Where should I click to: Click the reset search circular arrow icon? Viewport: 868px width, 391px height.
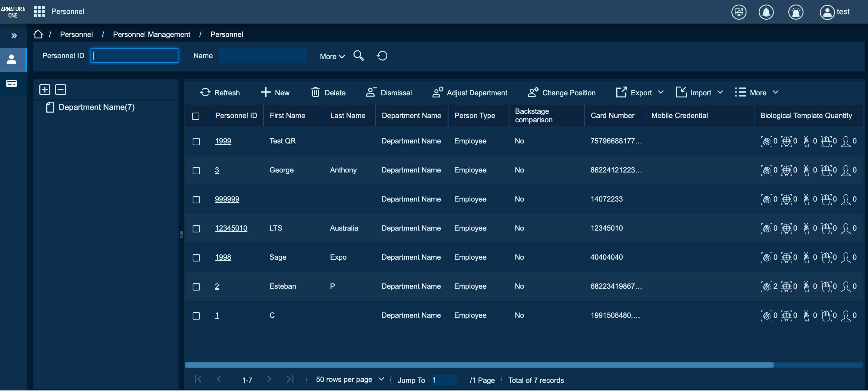(382, 56)
